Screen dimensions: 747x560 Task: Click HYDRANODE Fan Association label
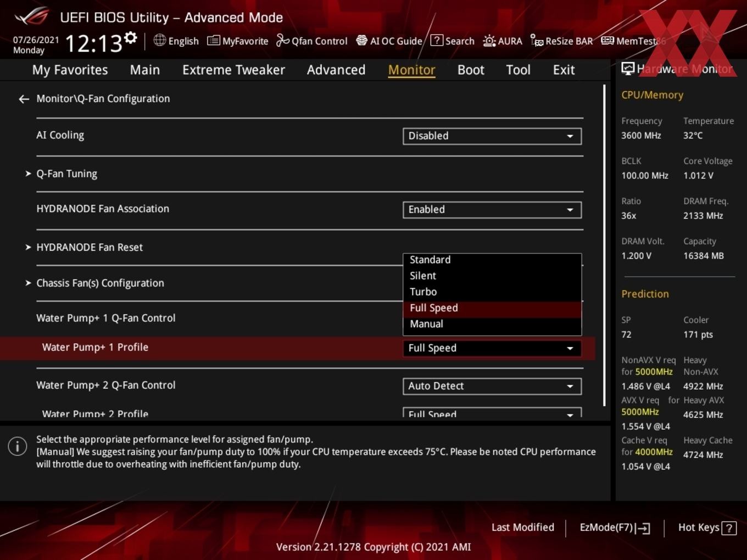(x=103, y=209)
